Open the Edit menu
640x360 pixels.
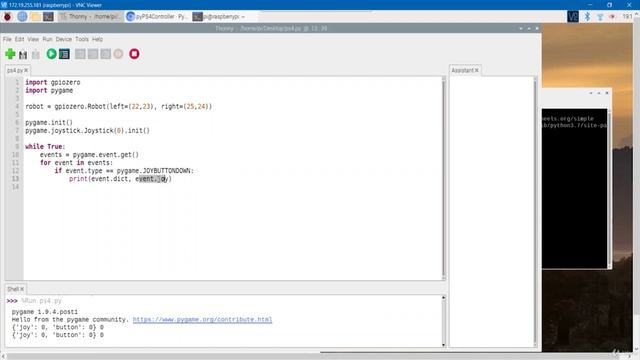pos(20,39)
